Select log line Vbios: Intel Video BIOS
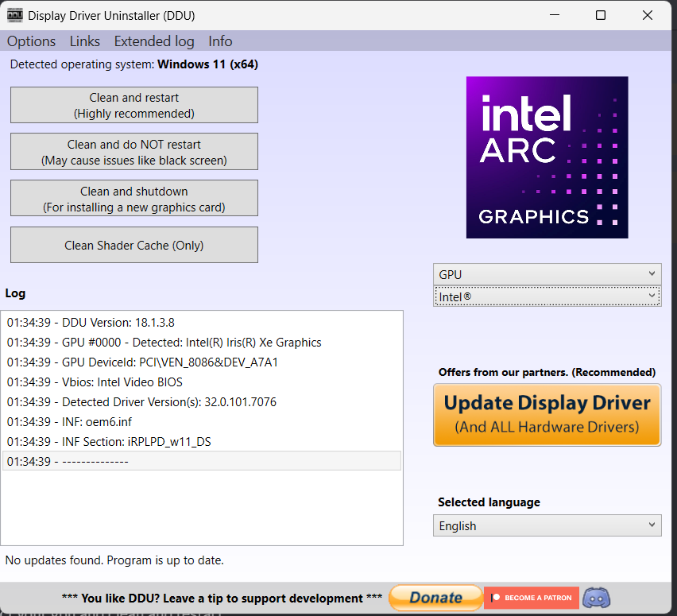The width and height of the screenshot is (677, 616). (202, 382)
